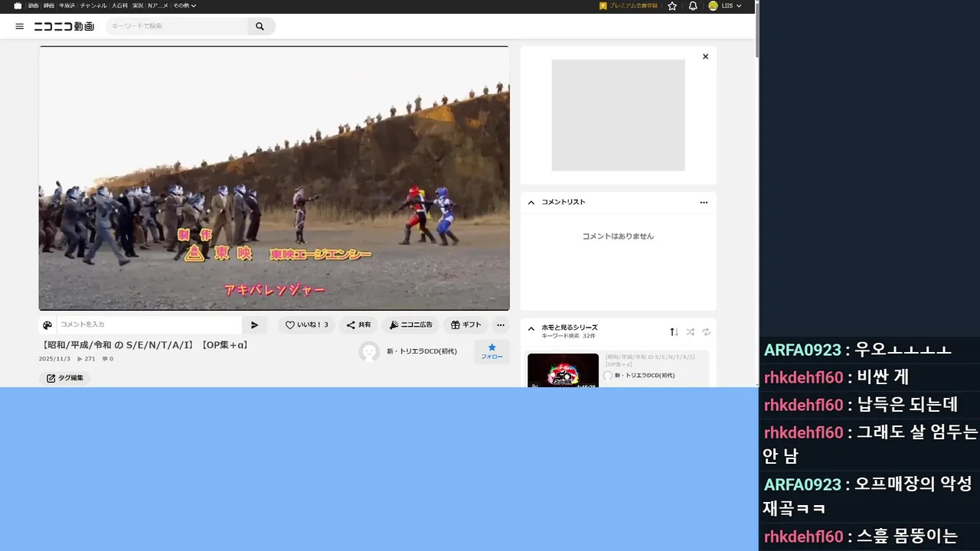Collapse the ホモと見るシリーズ panel
Image resolution: width=980 pixels, height=551 pixels.
tap(531, 328)
